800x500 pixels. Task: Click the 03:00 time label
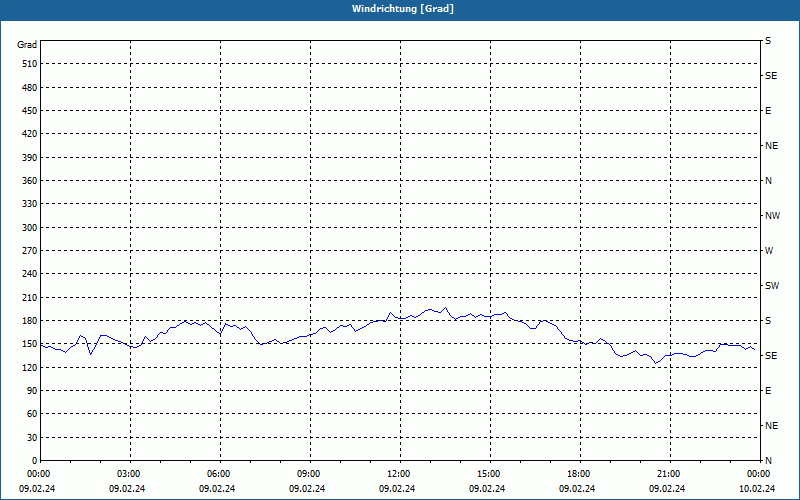[x=130, y=474]
